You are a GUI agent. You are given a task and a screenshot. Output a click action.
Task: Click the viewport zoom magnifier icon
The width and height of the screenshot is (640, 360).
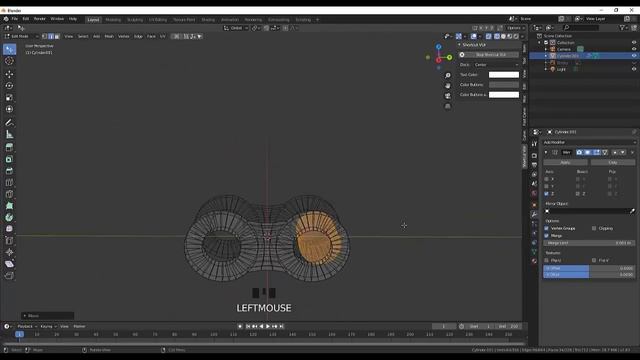pyautogui.click(x=448, y=76)
